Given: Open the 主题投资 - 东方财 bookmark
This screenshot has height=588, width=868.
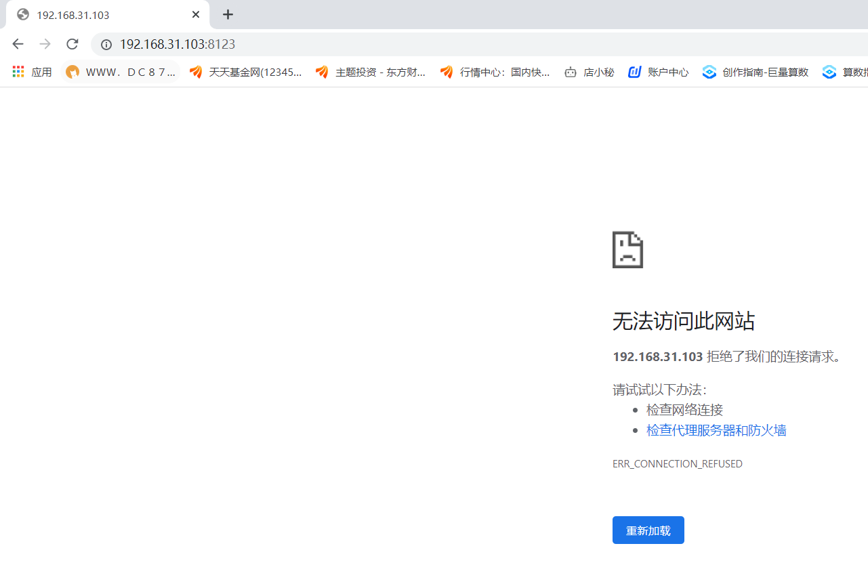Looking at the screenshot, I should tap(371, 72).
